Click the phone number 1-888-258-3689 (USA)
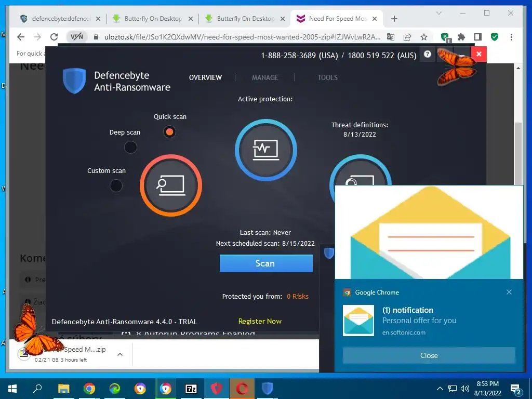The height and width of the screenshot is (399, 532). click(x=300, y=55)
